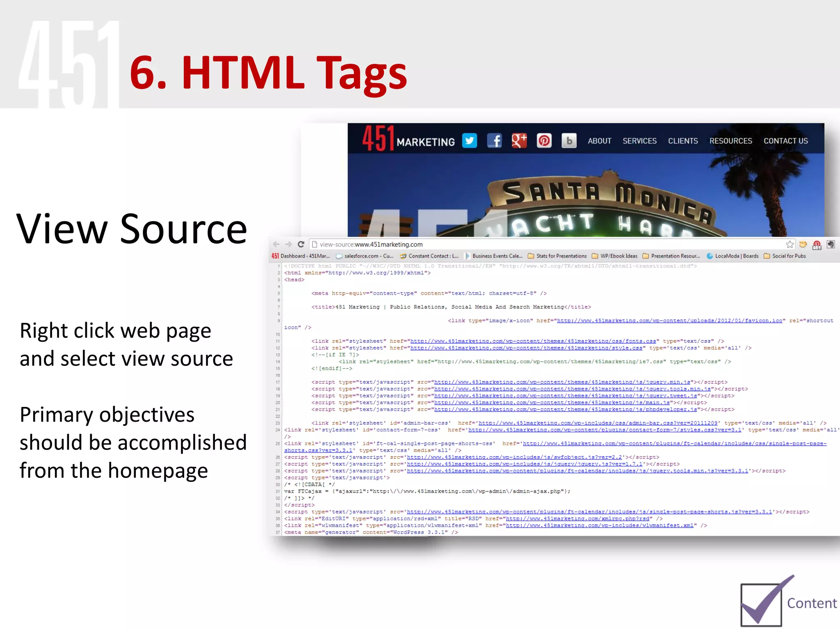Open the SERVICES menu item
The image size is (840, 630).
[x=639, y=141]
